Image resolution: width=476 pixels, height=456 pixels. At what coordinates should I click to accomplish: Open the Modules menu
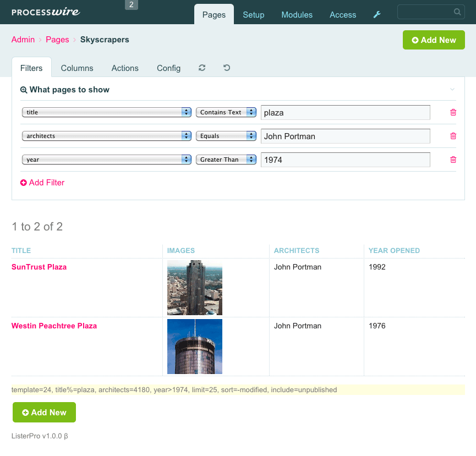click(297, 14)
